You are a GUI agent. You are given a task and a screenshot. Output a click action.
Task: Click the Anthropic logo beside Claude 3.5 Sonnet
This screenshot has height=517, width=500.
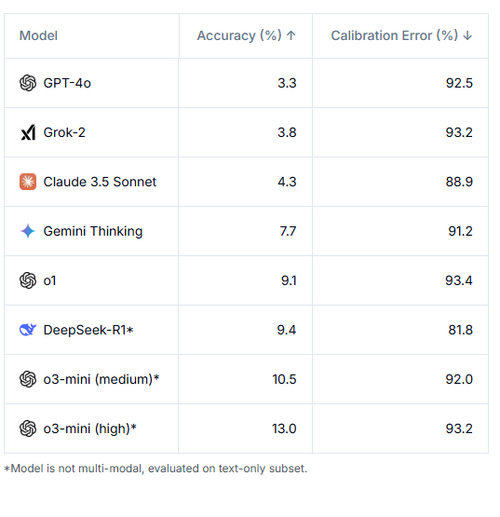click(28, 182)
